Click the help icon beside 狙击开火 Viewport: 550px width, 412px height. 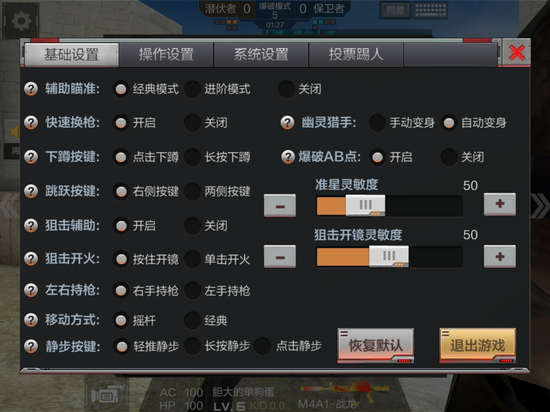point(31,259)
